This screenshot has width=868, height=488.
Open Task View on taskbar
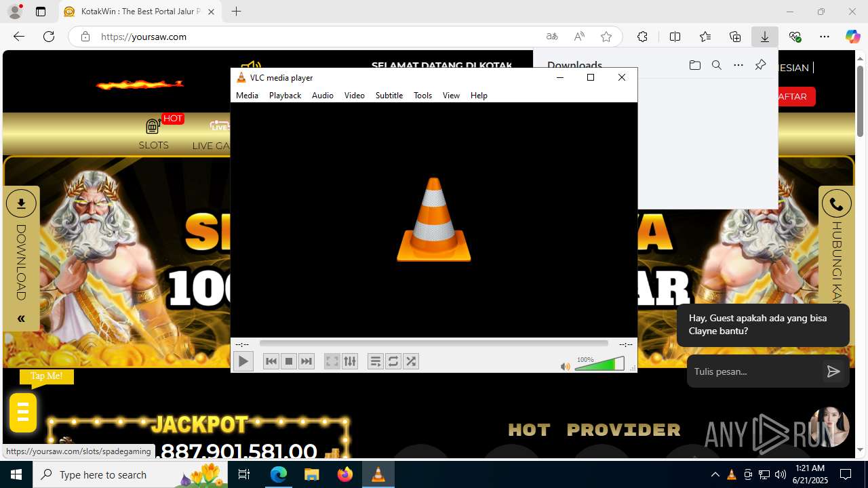coord(245,474)
